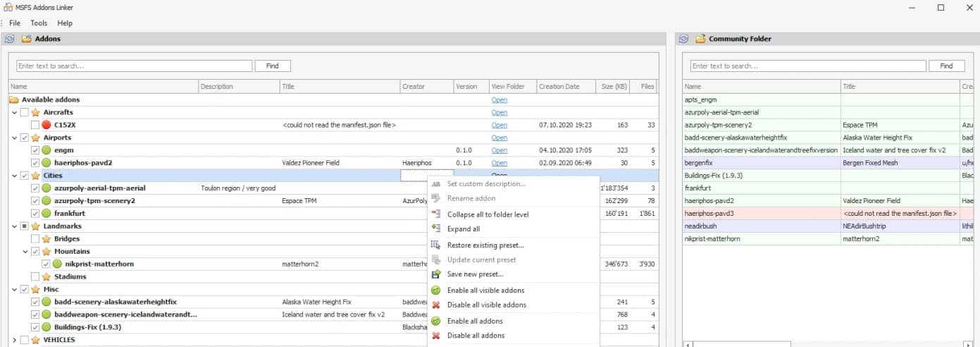Click the Community Folder search text field
Screen dimensions: 980x347
pos(808,66)
